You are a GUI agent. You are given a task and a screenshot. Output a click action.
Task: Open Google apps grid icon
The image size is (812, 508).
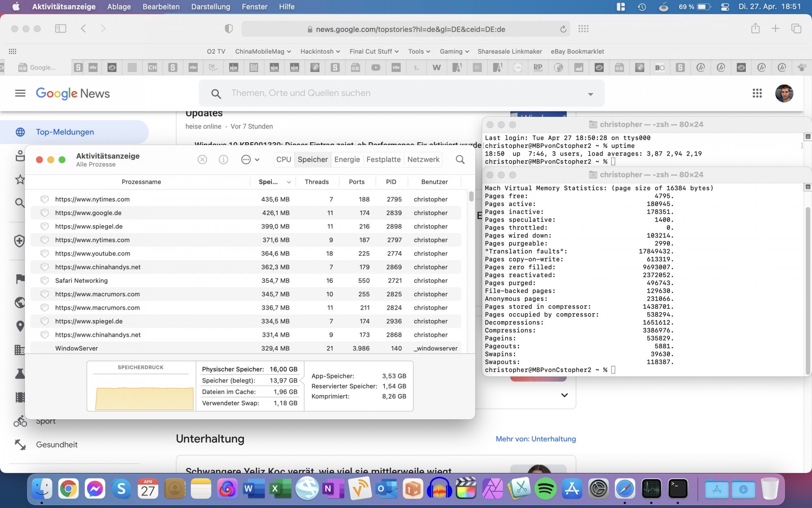click(757, 93)
